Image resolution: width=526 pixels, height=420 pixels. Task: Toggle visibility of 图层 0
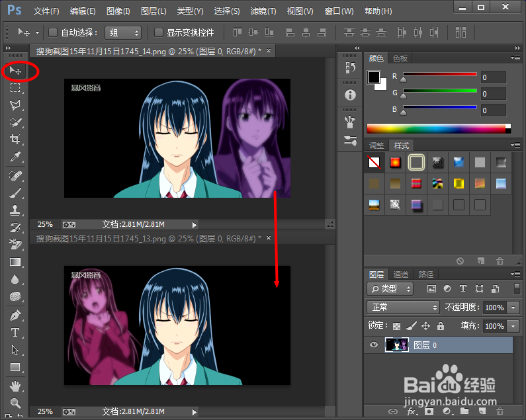coord(373,345)
